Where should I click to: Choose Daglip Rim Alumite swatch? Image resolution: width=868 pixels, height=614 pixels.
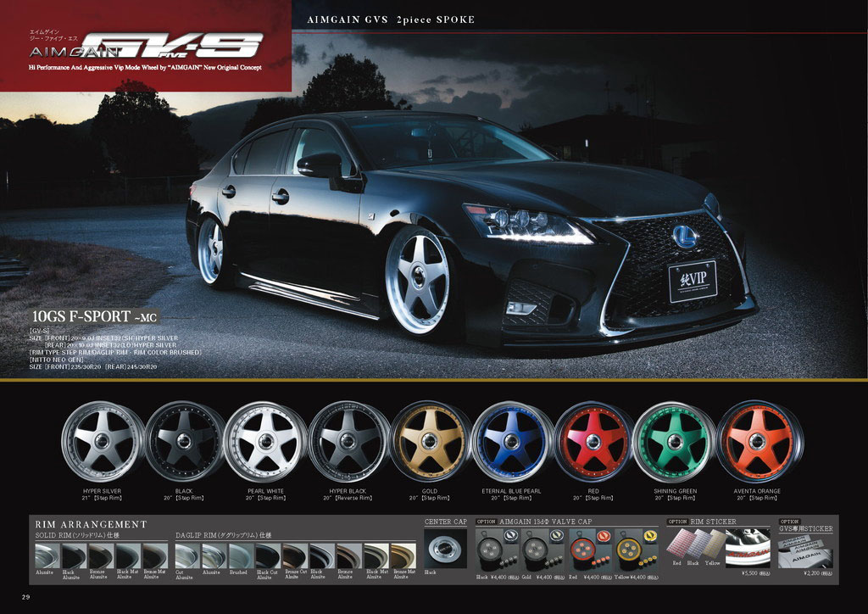coord(214,555)
